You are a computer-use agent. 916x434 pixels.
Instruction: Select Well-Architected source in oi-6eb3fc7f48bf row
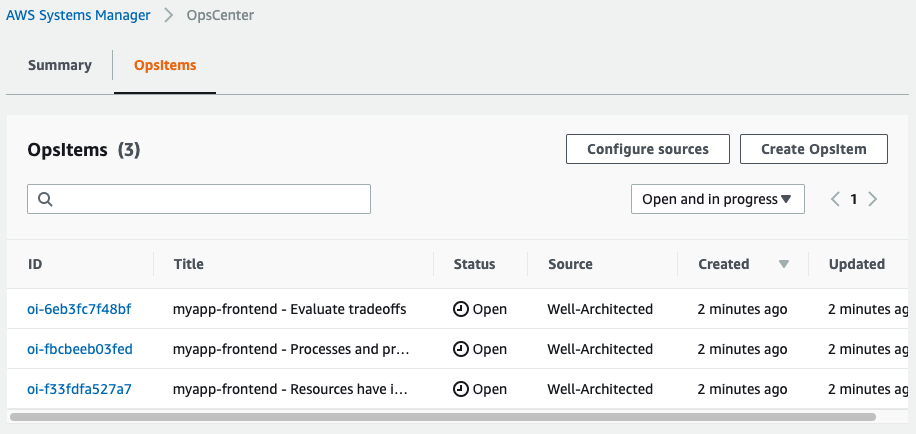coord(600,309)
